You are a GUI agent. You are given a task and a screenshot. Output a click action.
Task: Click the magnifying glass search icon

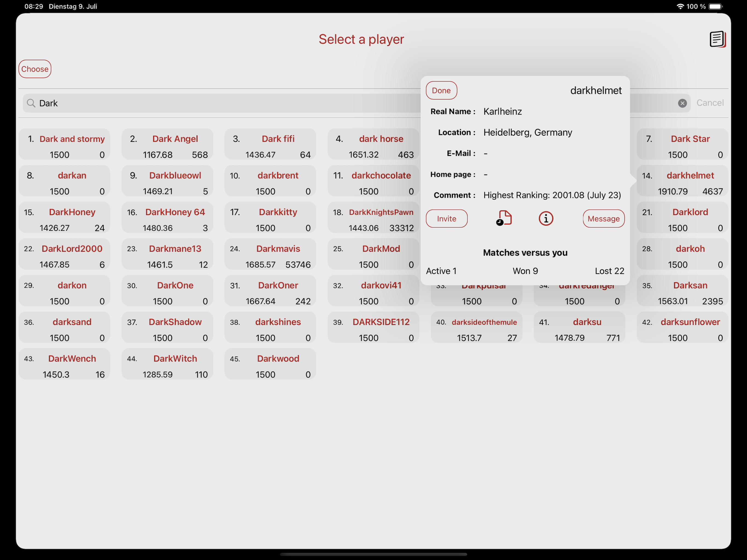[31, 103]
